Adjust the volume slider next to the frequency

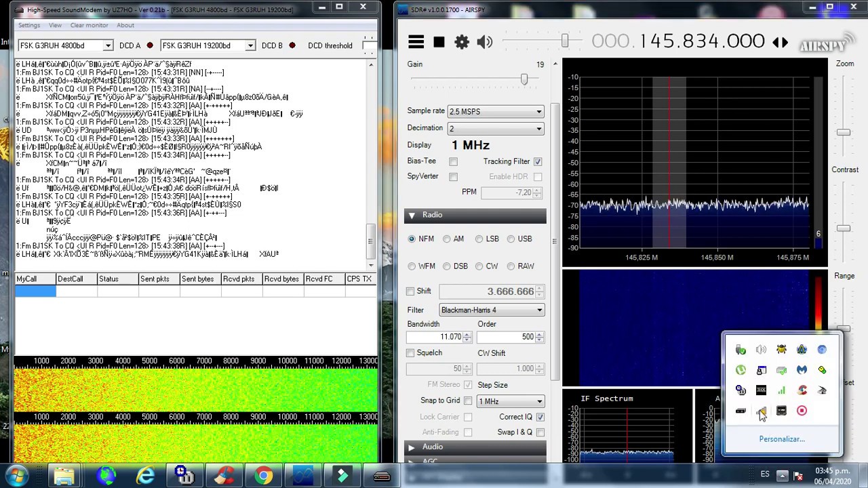564,42
